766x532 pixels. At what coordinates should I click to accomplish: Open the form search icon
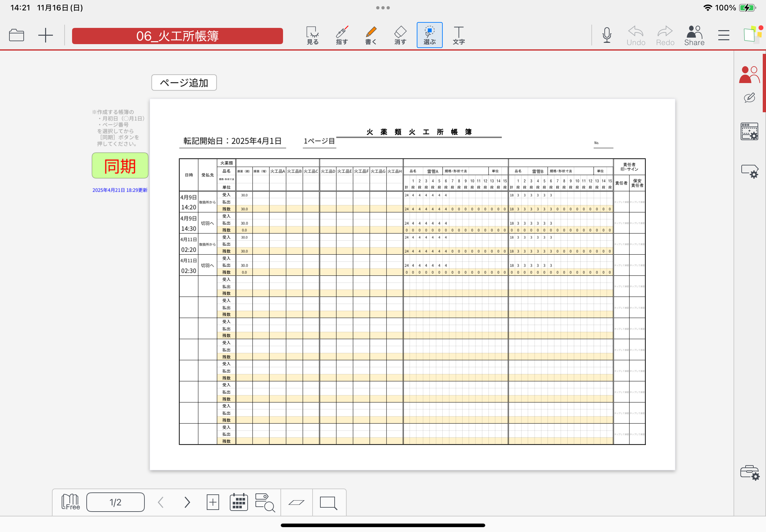tap(265, 502)
